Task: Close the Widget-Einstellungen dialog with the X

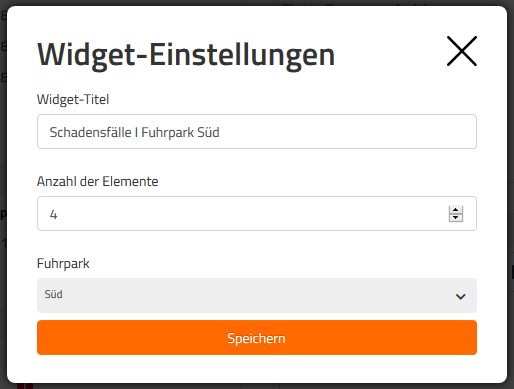Action: point(462,51)
